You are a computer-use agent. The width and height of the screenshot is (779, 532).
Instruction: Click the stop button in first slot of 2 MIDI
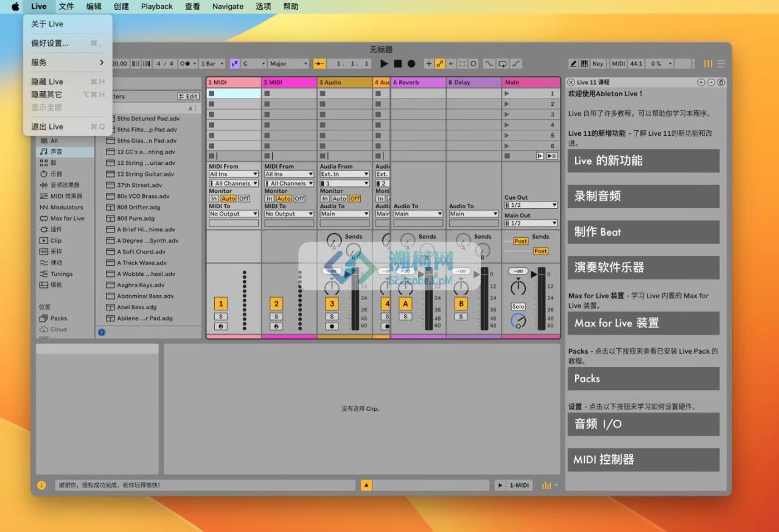point(267,93)
